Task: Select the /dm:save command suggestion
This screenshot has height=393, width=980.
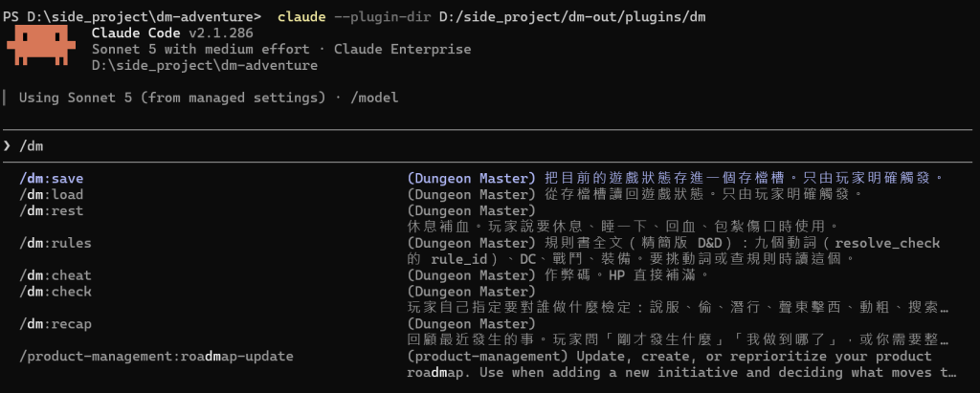Action: (x=52, y=178)
